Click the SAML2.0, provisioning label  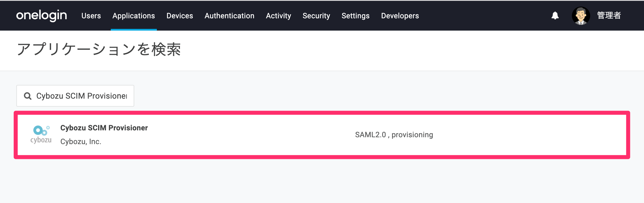pos(394,135)
